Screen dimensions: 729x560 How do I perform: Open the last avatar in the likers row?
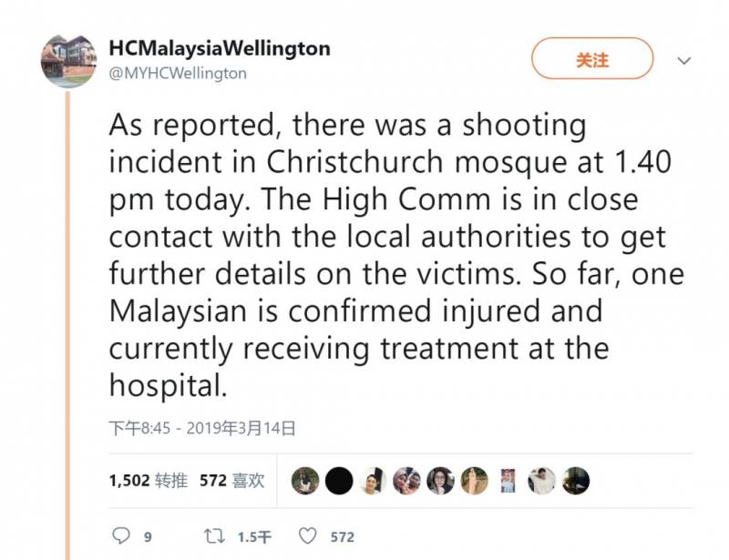click(x=576, y=481)
